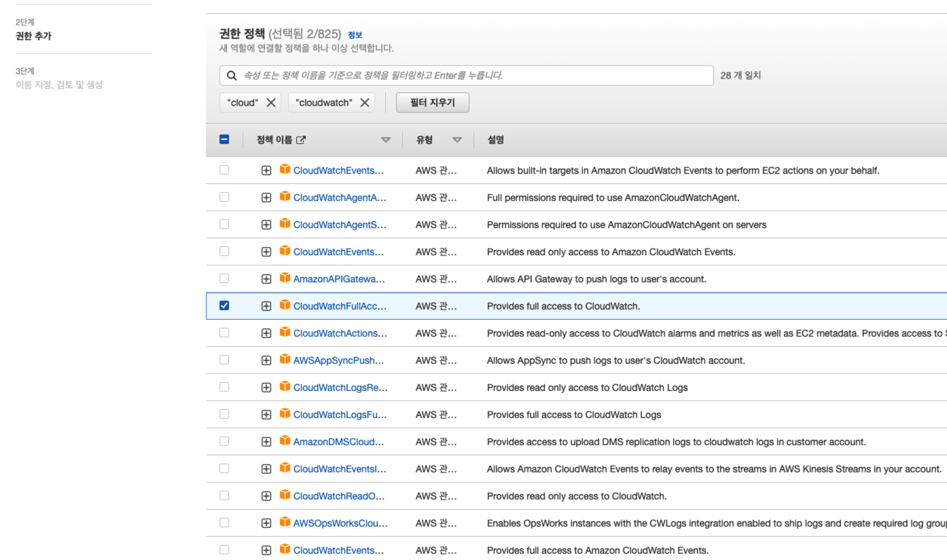Click policy icon of AmazonDMSCloud… row
The image size is (947, 560).
(x=285, y=441)
